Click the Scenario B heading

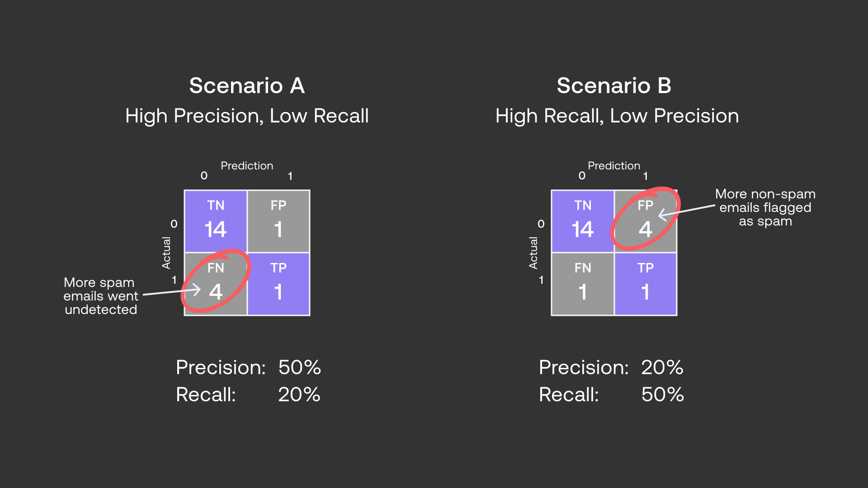pos(614,85)
